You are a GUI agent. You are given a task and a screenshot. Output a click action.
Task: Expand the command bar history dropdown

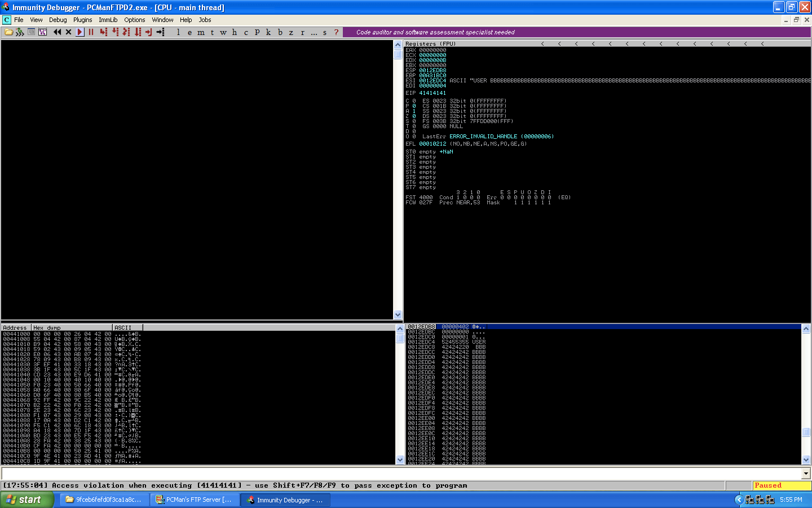coord(806,474)
